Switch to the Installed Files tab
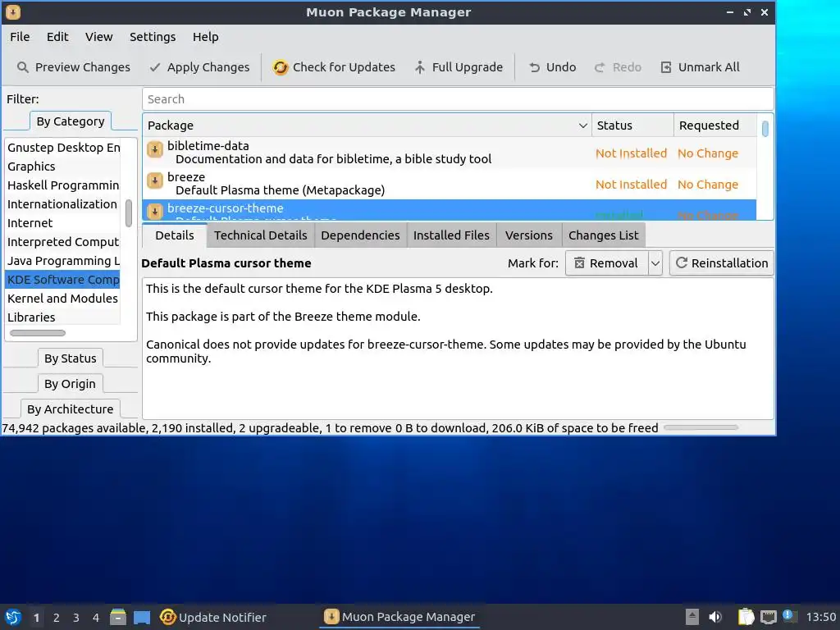 pos(452,235)
